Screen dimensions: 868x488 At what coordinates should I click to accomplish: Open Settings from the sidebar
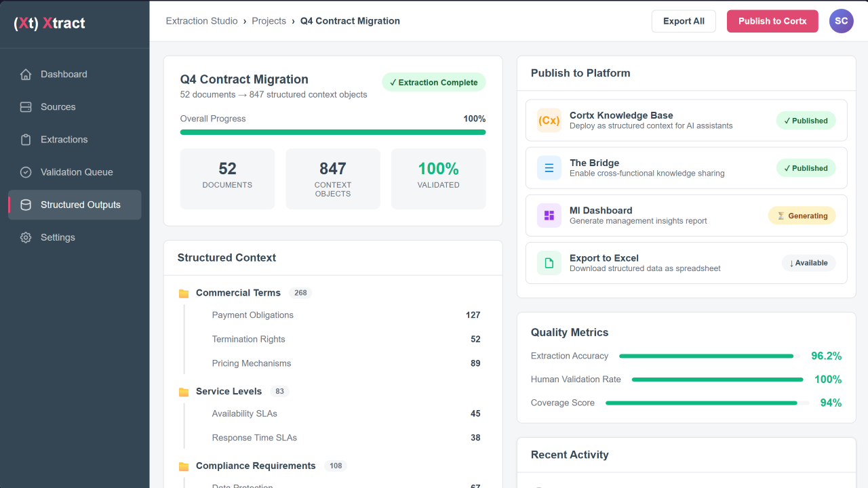tap(75, 237)
